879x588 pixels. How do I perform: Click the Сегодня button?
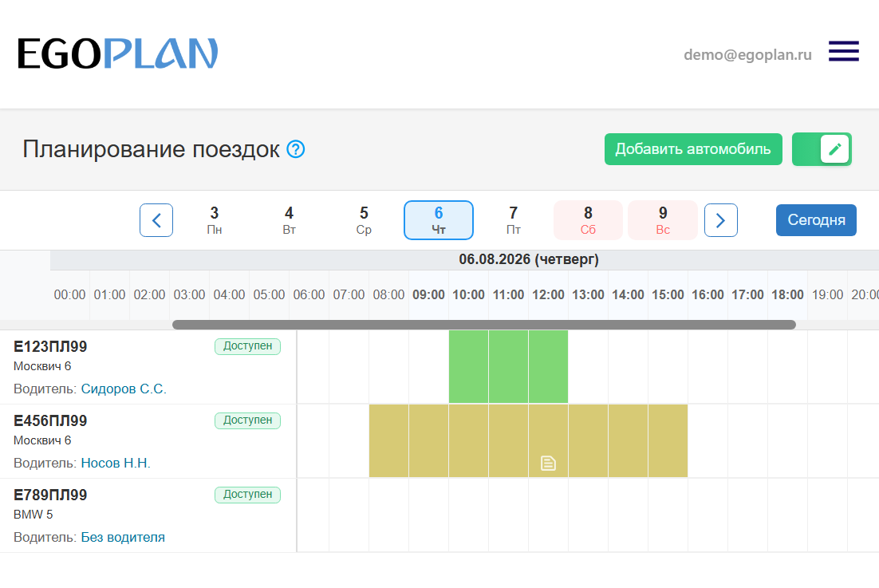pyautogui.click(x=816, y=220)
